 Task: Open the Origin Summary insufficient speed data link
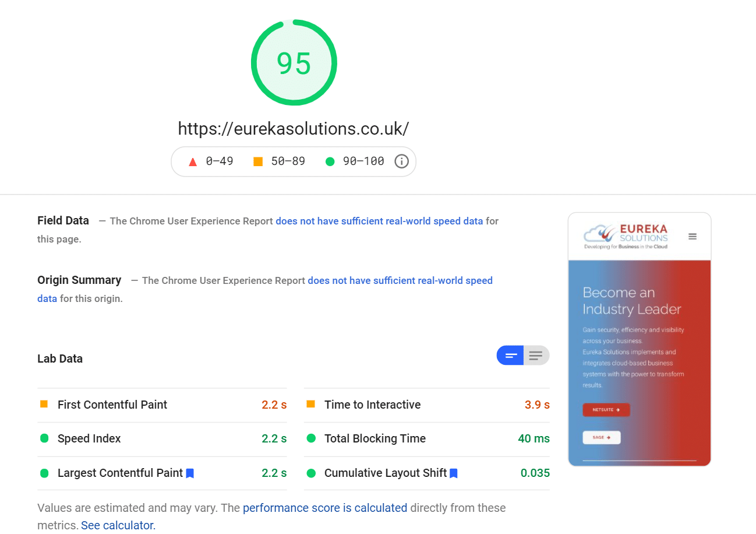[x=400, y=280]
